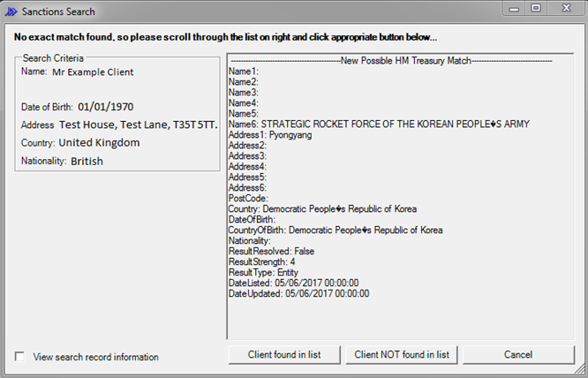Viewport: 588px width, 378px height.
Task: Click the CountryOfBirth line in results
Action: (335, 231)
